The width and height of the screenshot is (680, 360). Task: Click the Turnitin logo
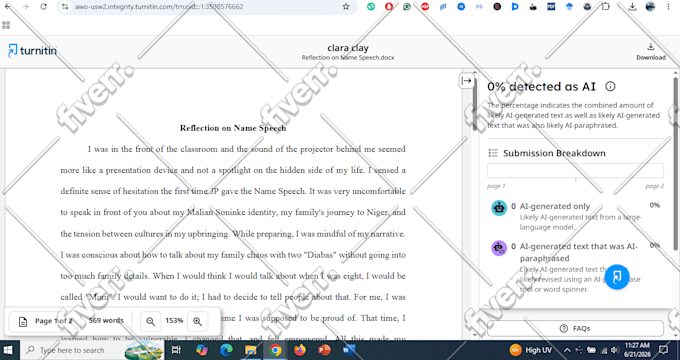pyautogui.click(x=33, y=50)
